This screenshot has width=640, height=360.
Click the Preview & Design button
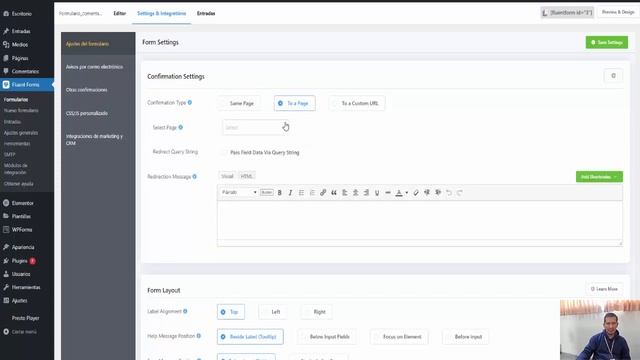click(x=618, y=12)
